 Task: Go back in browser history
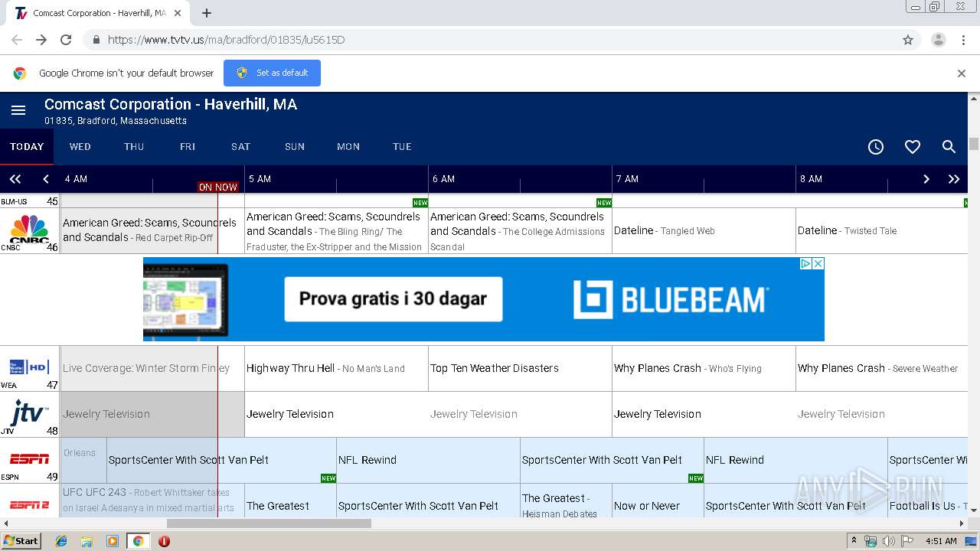(17, 40)
